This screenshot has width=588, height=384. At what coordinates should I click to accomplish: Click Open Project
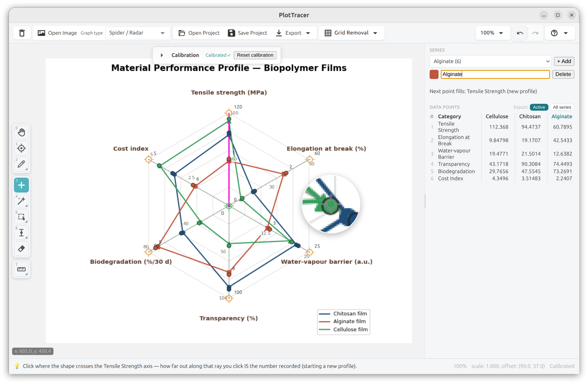199,33
